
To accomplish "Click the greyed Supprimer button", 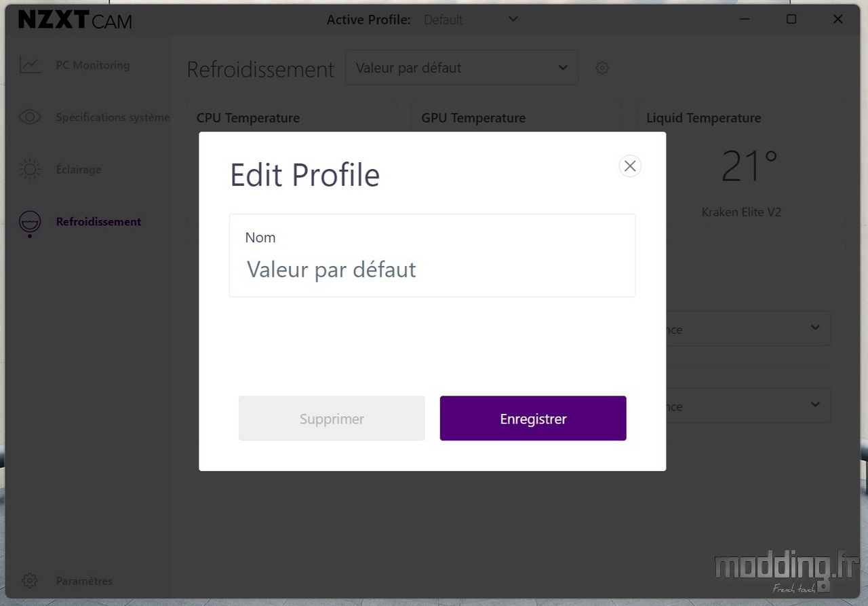I will (332, 419).
